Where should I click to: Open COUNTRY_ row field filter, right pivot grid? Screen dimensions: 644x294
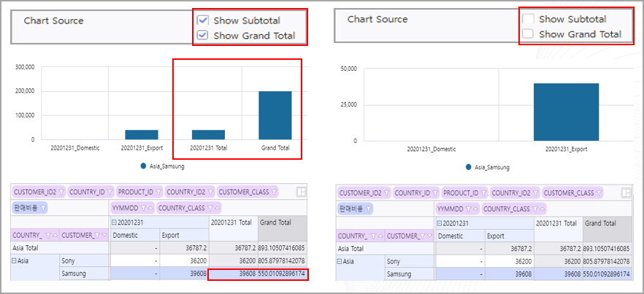click(x=373, y=236)
